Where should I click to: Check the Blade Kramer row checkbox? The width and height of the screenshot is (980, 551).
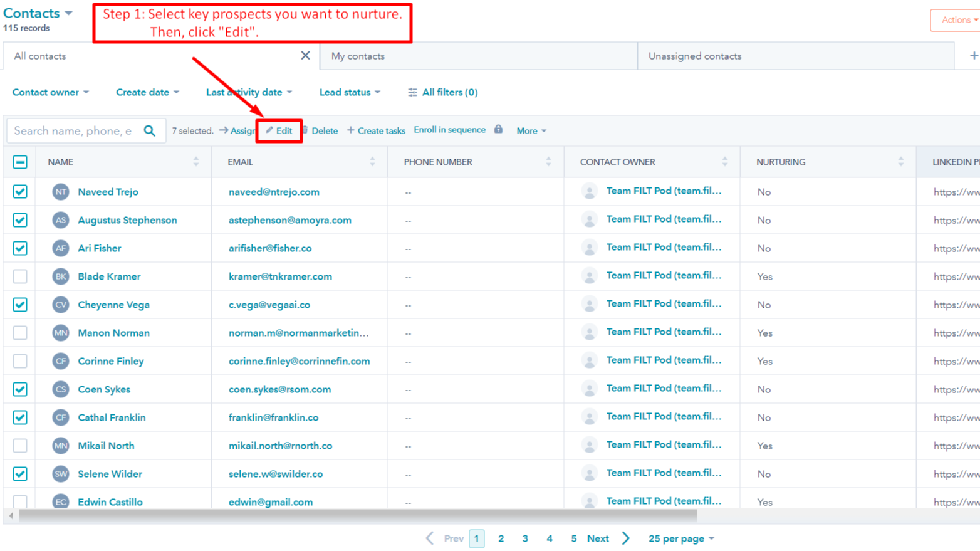pyautogui.click(x=20, y=276)
